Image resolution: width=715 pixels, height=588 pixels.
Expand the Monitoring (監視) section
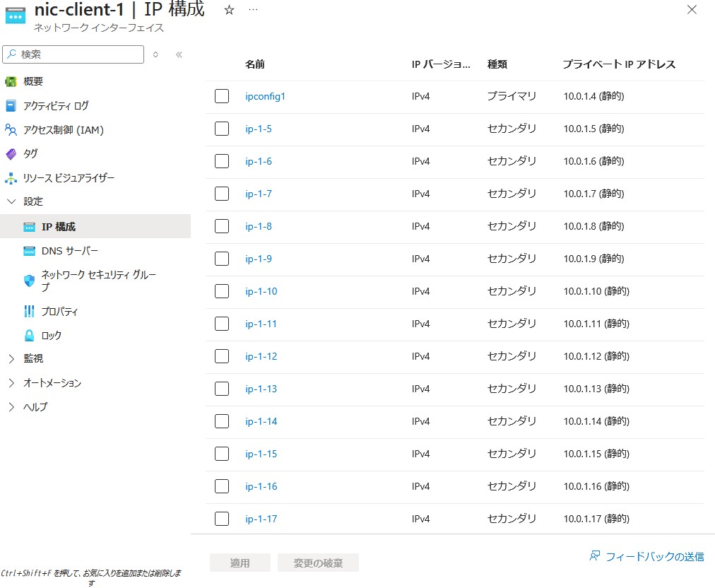pyautogui.click(x=11, y=359)
